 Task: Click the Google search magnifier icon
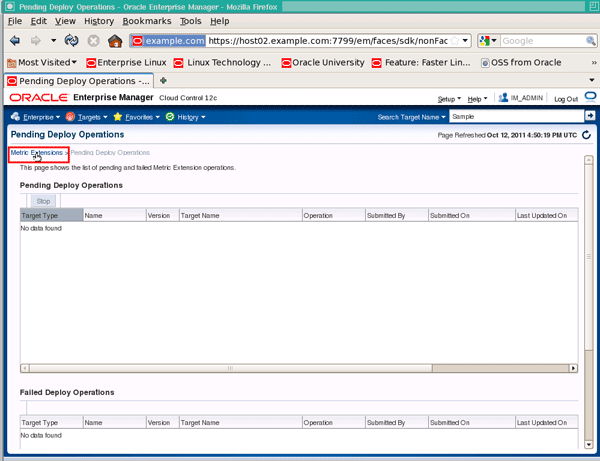coord(590,41)
